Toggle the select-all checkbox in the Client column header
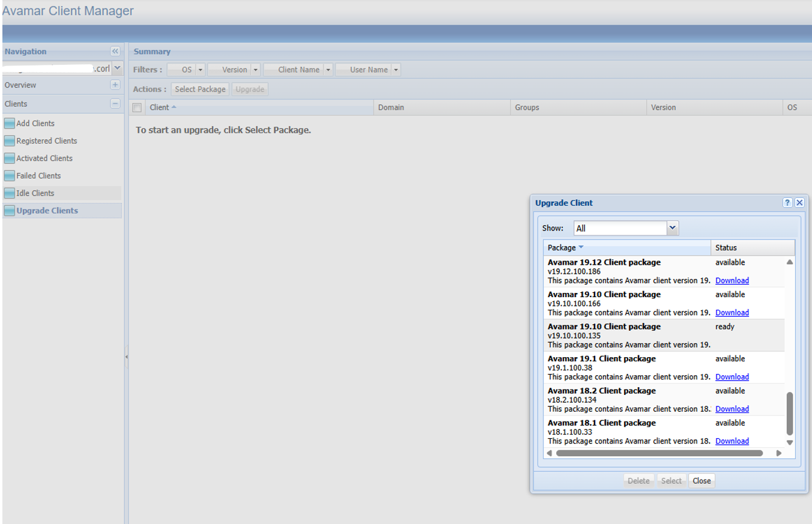Viewport: 812px width, 524px height. [x=136, y=107]
